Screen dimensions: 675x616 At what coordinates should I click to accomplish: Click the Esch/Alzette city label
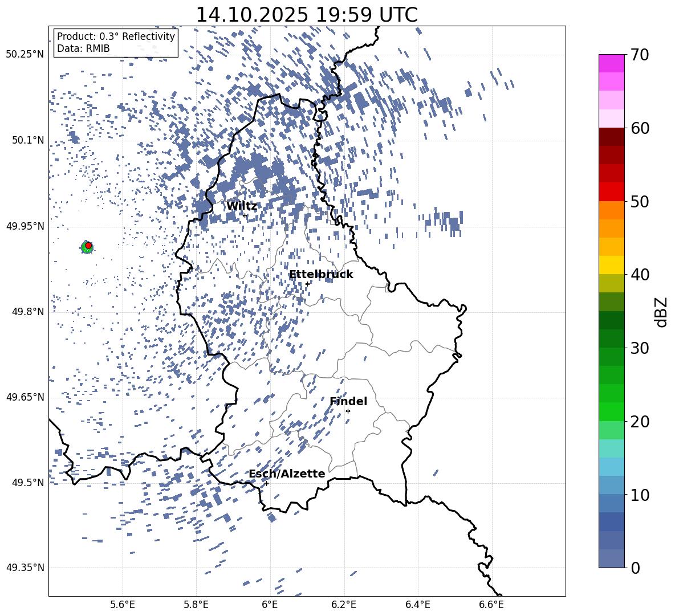tap(287, 474)
